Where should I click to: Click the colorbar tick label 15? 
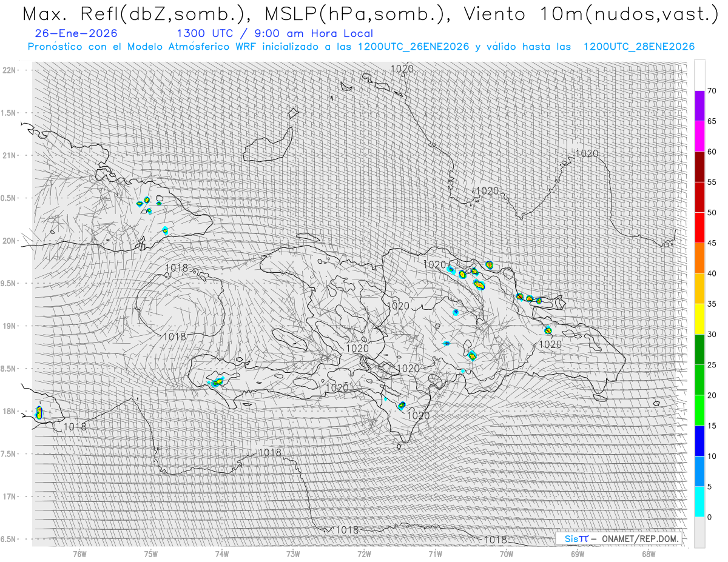[712, 426]
